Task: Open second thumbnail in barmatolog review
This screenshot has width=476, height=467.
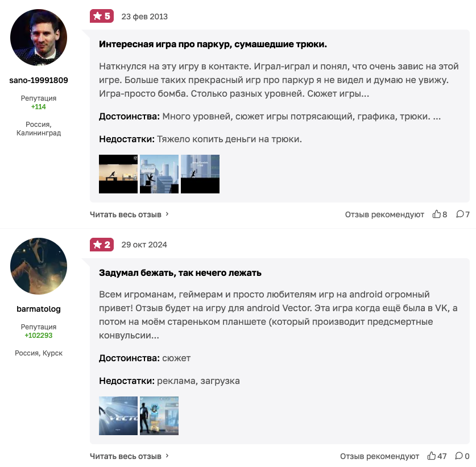Action: click(159, 416)
